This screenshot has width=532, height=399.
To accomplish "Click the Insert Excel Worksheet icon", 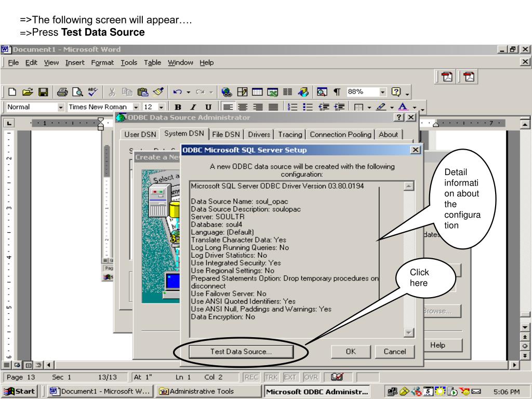I will [272, 92].
